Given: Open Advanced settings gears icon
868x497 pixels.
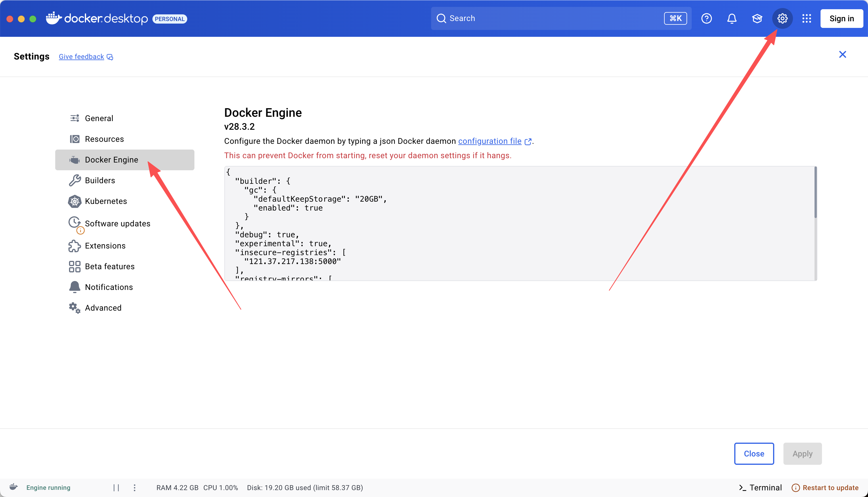Looking at the screenshot, I should (74, 307).
